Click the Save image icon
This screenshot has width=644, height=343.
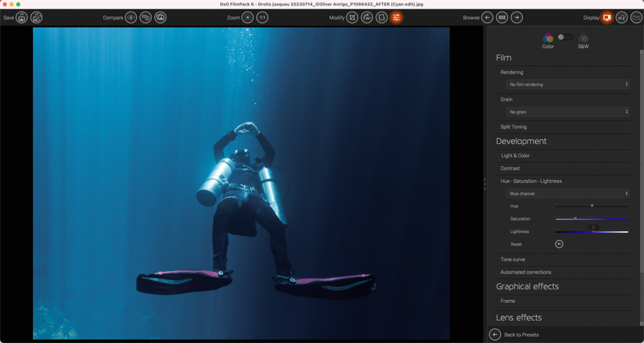22,18
